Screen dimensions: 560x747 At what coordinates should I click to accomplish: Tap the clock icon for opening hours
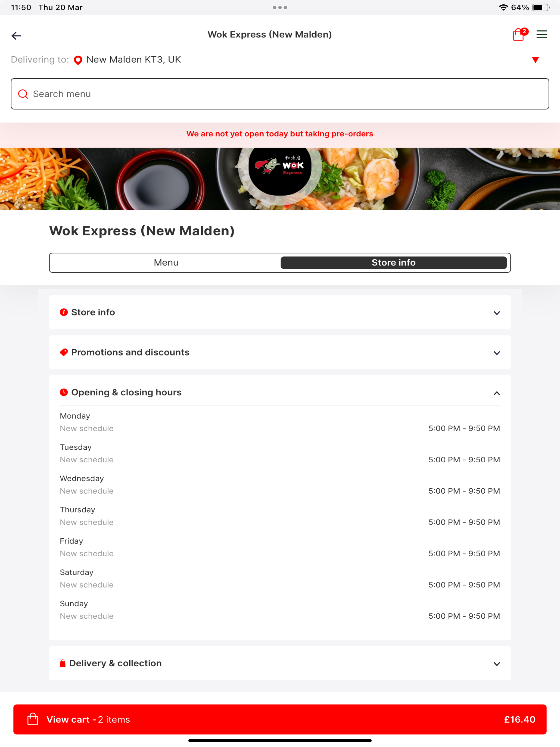[64, 392]
